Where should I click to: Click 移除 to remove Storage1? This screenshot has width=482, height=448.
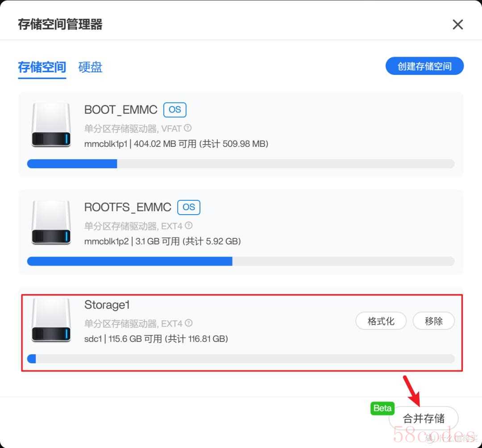(433, 321)
